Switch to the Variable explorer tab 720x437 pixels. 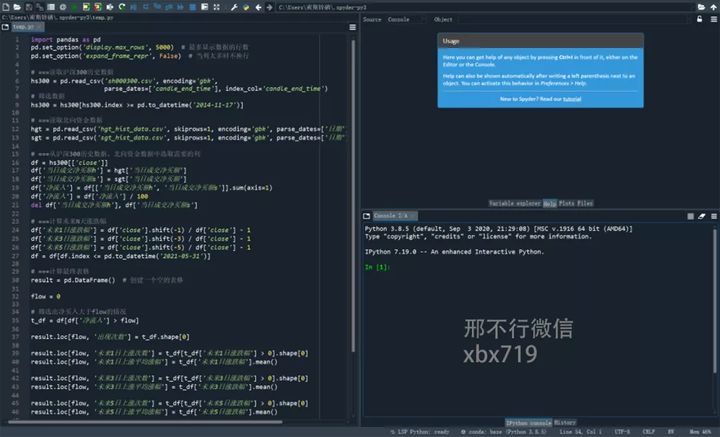(x=515, y=203)
